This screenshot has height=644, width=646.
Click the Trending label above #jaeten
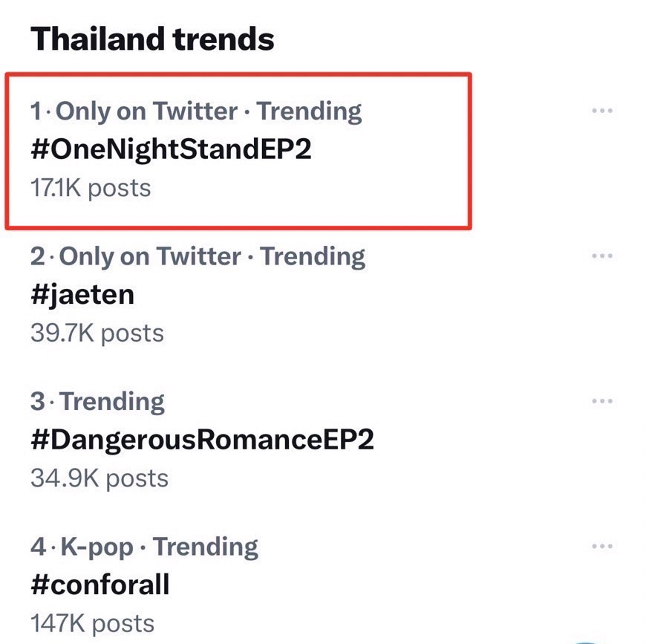pyautogui.click(x=313, y=257)
